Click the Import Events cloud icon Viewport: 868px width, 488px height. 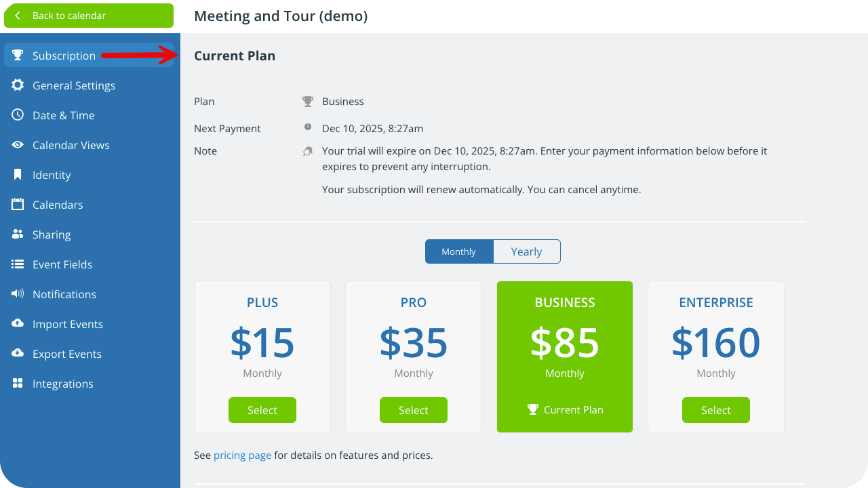(x=18, y=324)
